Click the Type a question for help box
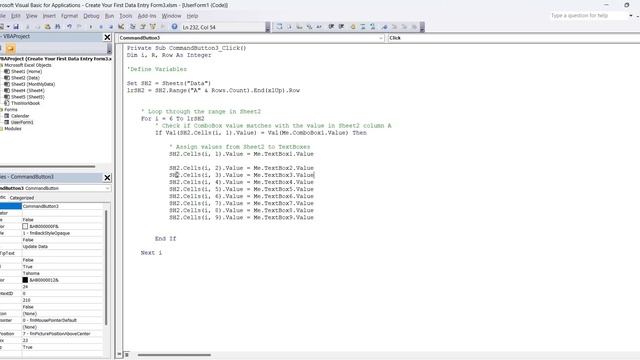This screenshot has height=360, width=640. point(588,16)
